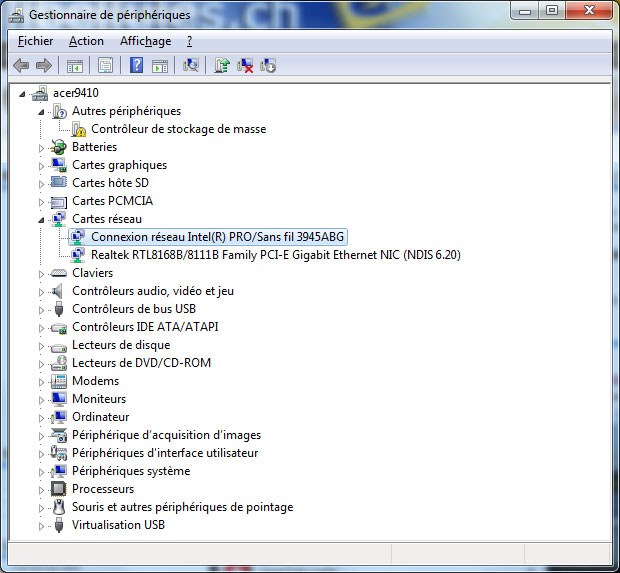Select the acer9410 label
The image size is (620, 573).
click(76, 93)
